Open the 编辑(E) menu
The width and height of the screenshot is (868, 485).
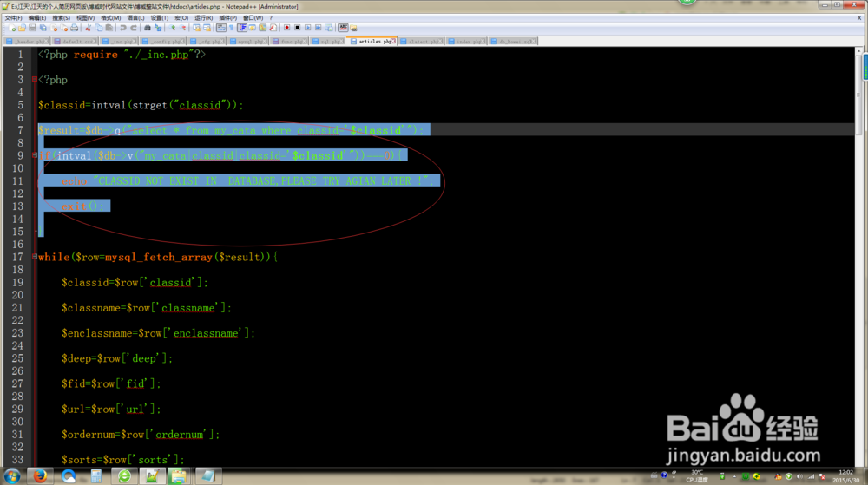point(37,17)
